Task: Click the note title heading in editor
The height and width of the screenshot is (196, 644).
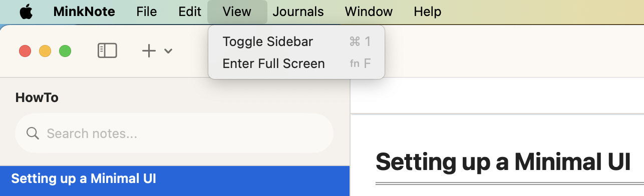Action: pyautogui.click(x=503, y=161)
